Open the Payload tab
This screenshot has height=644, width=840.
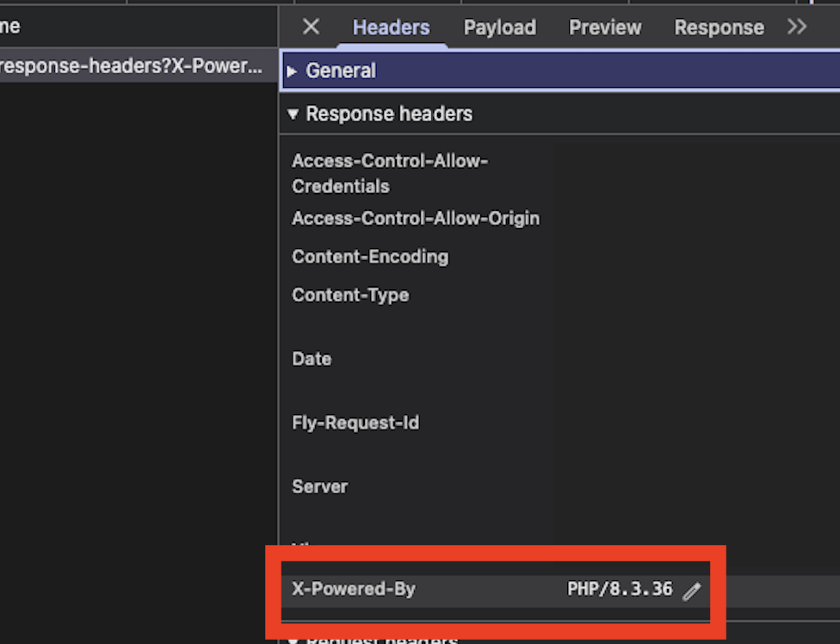(499, 28)
